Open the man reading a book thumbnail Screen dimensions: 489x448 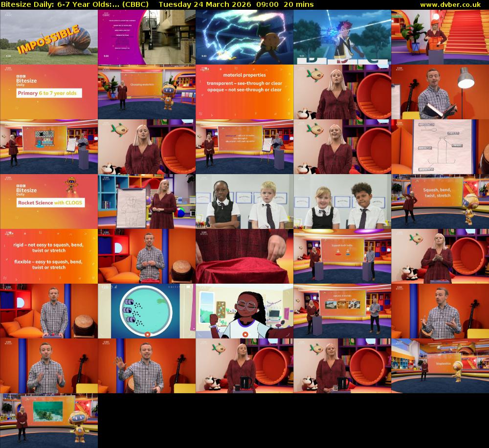[x=440, y=92]
